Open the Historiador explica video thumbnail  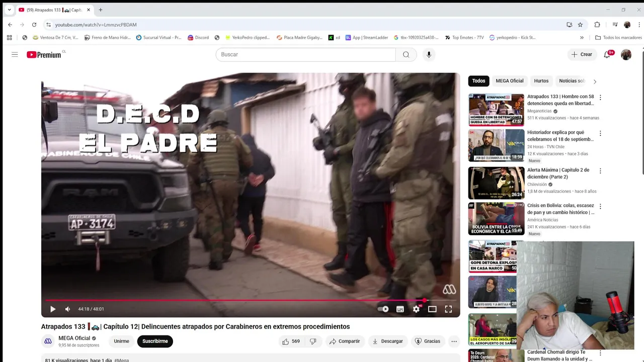click(496, 145)
